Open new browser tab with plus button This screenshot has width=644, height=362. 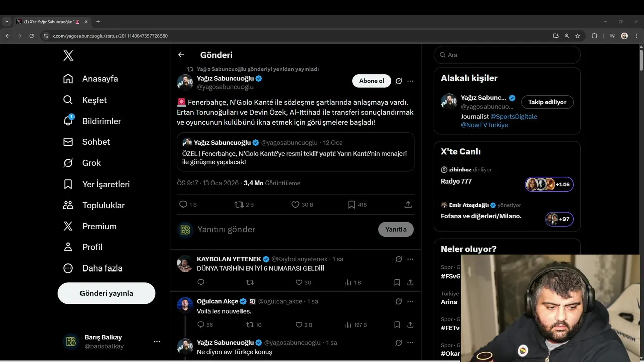(98, 22)
